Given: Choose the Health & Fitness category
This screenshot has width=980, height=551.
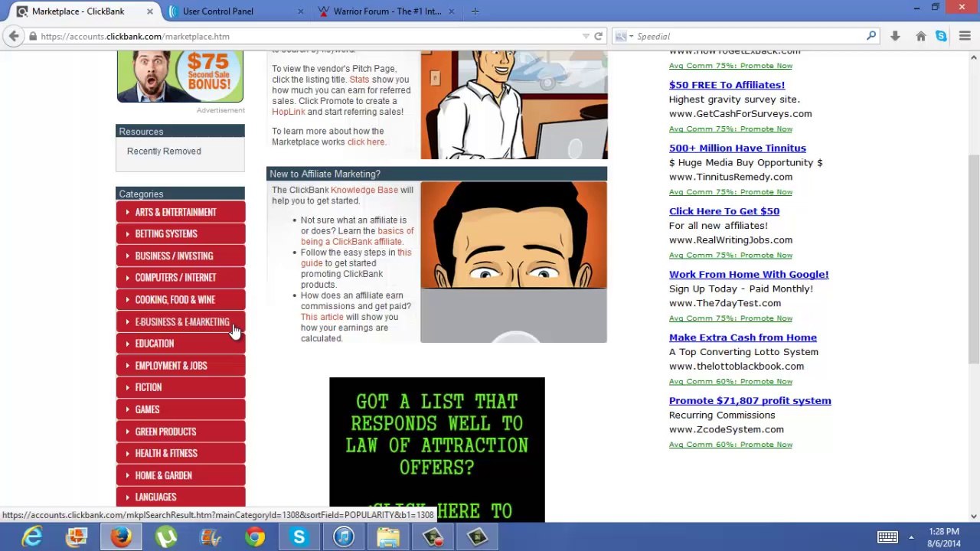Looking at the screenshot, I should tap(181, 453).
